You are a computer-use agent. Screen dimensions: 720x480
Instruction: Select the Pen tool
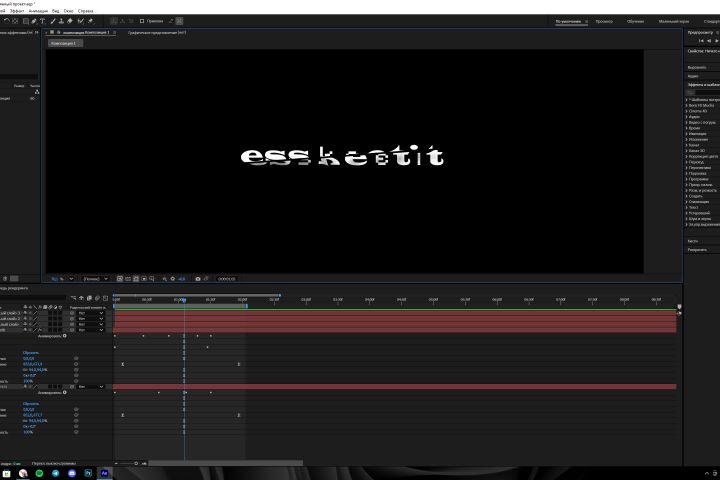click(x=34, y=21)
